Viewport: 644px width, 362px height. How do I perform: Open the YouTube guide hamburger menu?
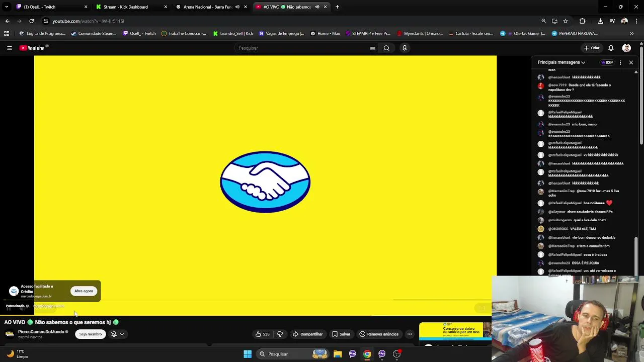click(9, 48)
